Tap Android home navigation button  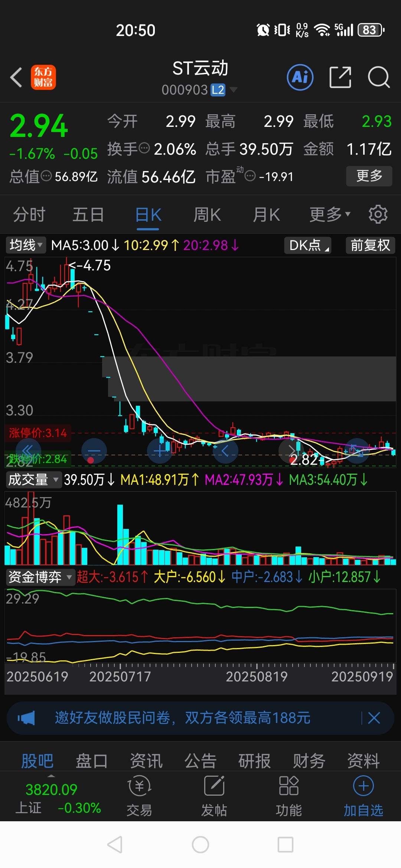click(200, 845)
